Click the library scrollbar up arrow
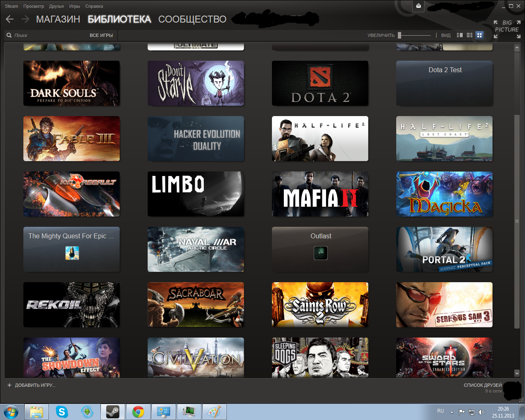Screen dimensions: 525x420 (517, 48)
